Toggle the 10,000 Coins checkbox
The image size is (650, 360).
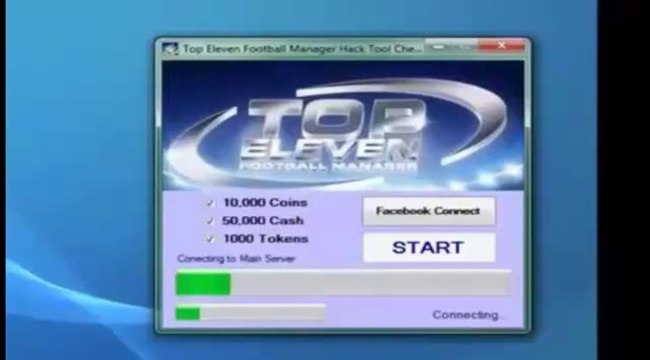[x=210, y=203]
